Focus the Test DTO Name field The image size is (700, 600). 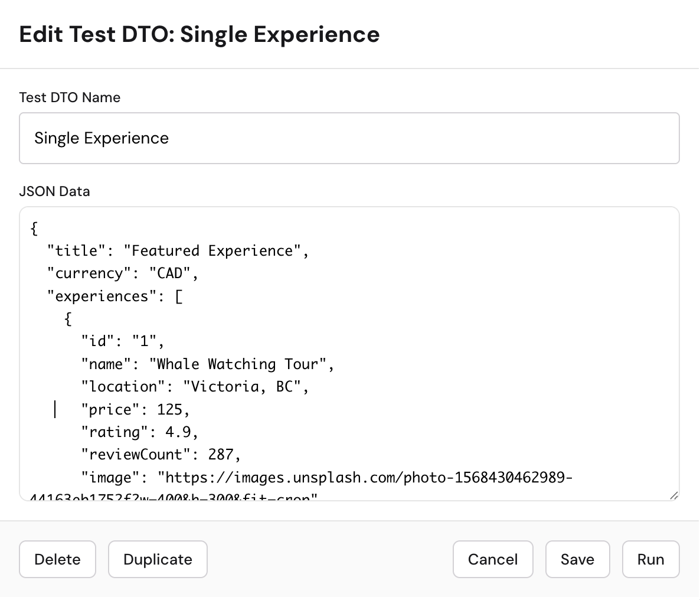point(349,138)
